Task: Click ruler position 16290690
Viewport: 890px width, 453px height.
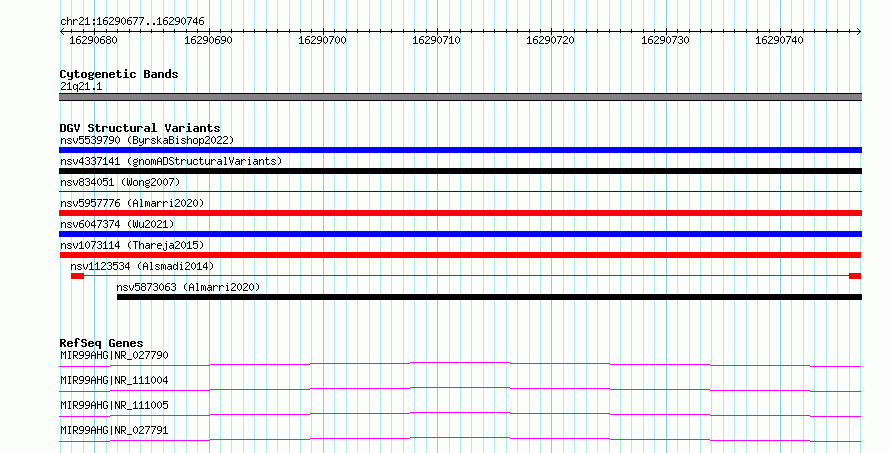Action: click(x=208, y=40)
